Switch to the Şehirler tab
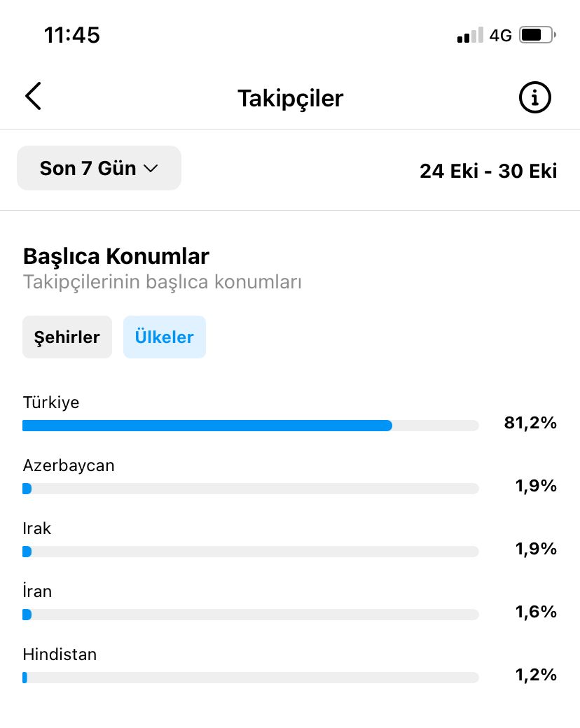The width and height of the screenshot is (580, 728). click(67, 337)
